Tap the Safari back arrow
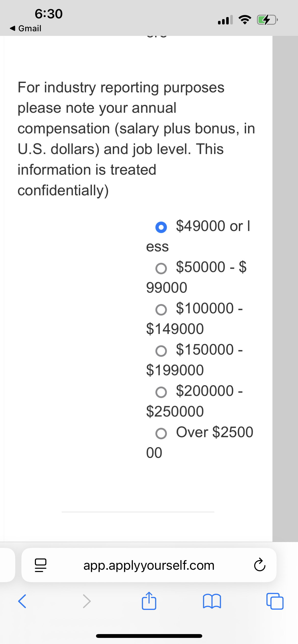 tap(22, 601)
